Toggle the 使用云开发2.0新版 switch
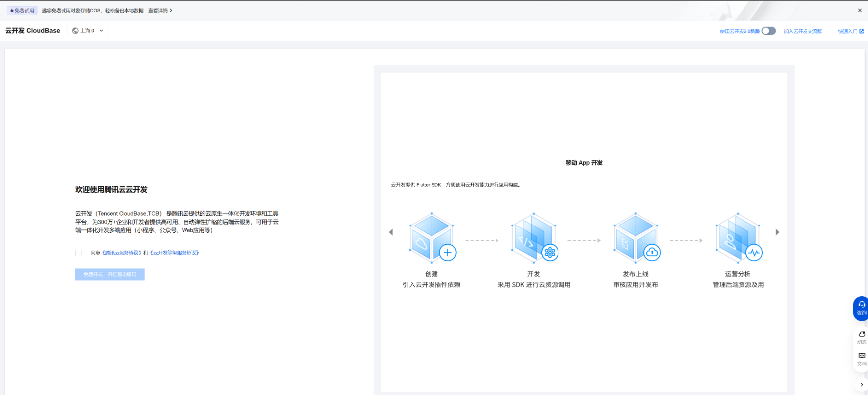868x395 pixels. tap(768, 31)
